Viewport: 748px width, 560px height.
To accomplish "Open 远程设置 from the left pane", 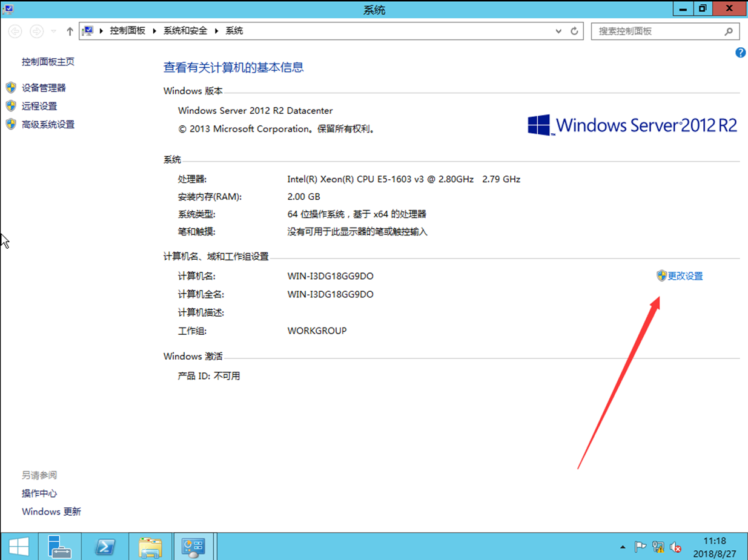I will coord(39,106).
